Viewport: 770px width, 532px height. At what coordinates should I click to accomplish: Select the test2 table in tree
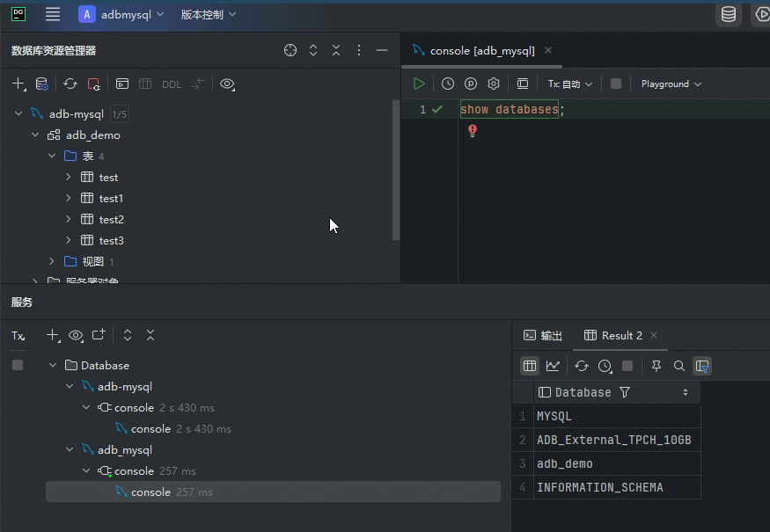click(111, 219)
